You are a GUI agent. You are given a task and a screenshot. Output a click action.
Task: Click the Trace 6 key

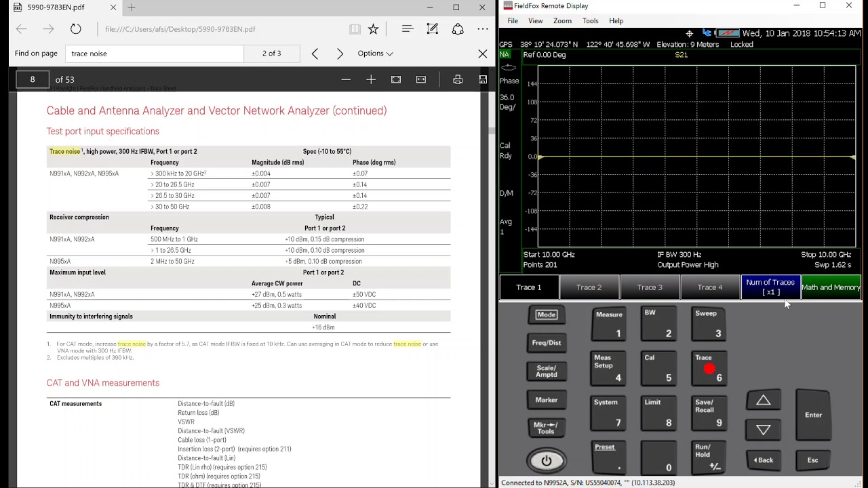(x=709, y=369)
